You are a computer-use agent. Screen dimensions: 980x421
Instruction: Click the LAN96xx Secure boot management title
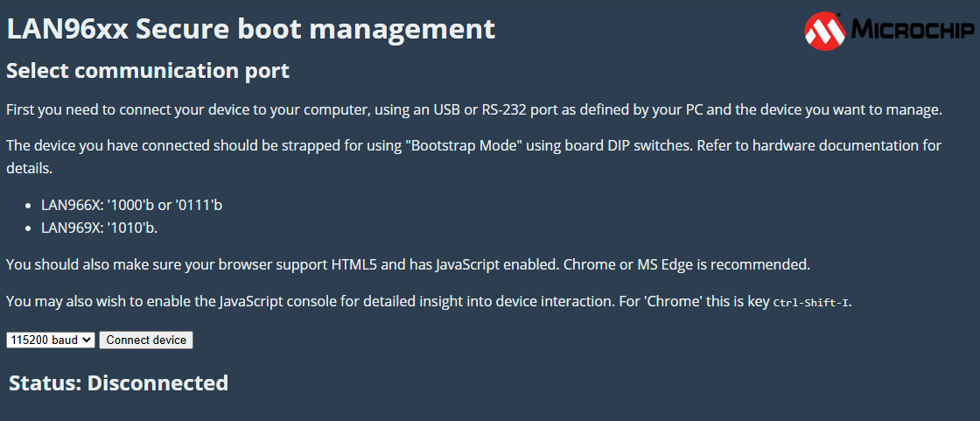pos(251,30)
